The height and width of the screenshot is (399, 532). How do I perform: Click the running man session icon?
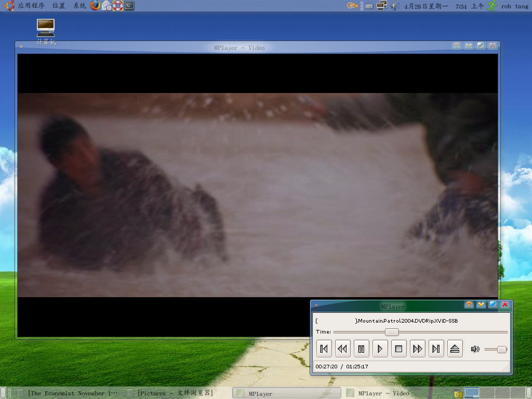(x=491, y=6)
